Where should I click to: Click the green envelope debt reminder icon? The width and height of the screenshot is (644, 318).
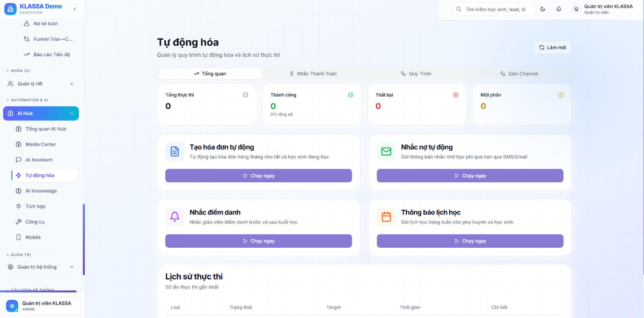tap(386, 151)
